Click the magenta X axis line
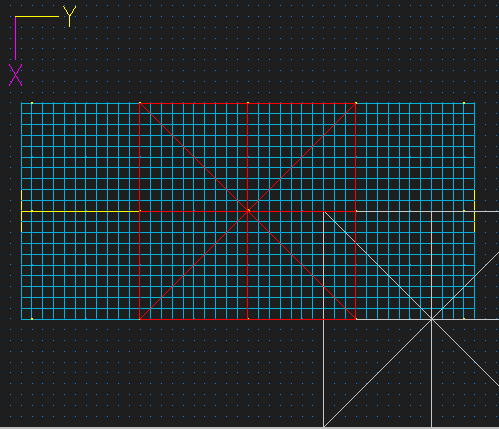Viewport: 499px width, 429px height. pos(15,38)
